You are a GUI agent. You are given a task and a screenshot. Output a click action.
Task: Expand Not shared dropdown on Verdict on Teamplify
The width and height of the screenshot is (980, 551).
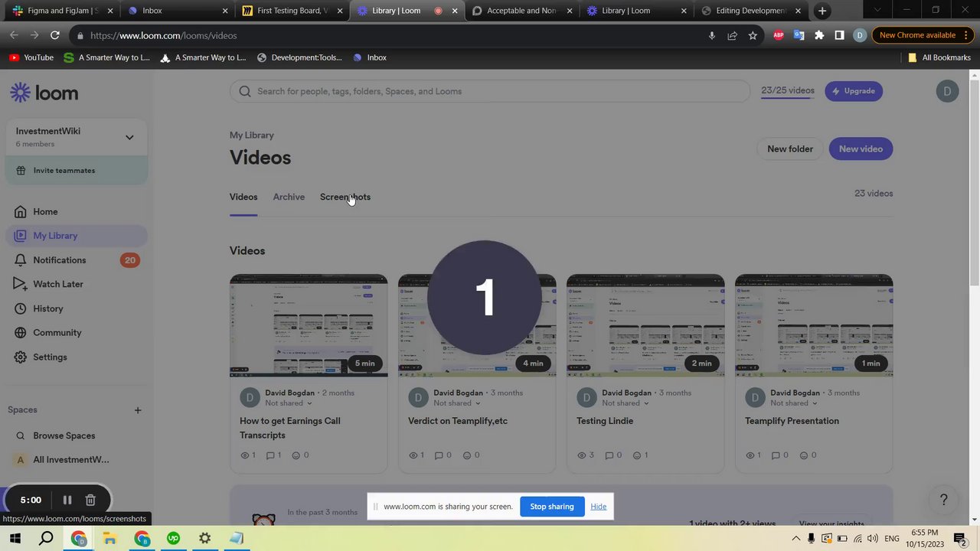tap(457, 403)
